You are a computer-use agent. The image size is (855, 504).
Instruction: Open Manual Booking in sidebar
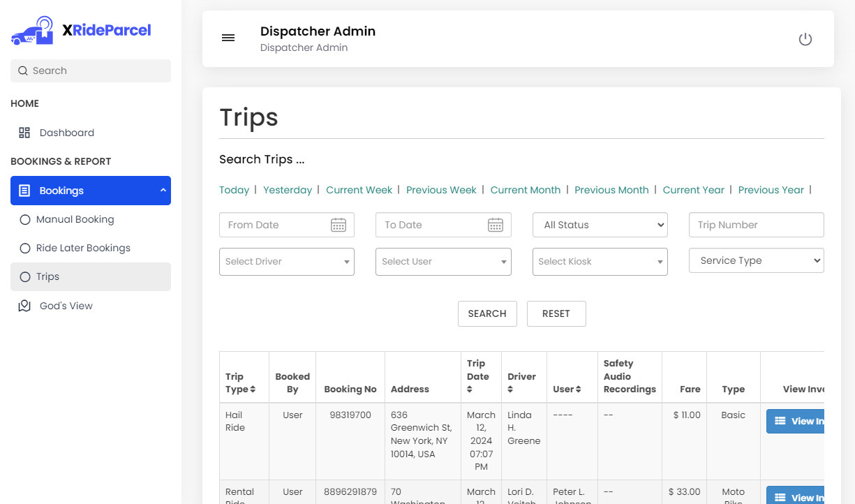point(75,219)
